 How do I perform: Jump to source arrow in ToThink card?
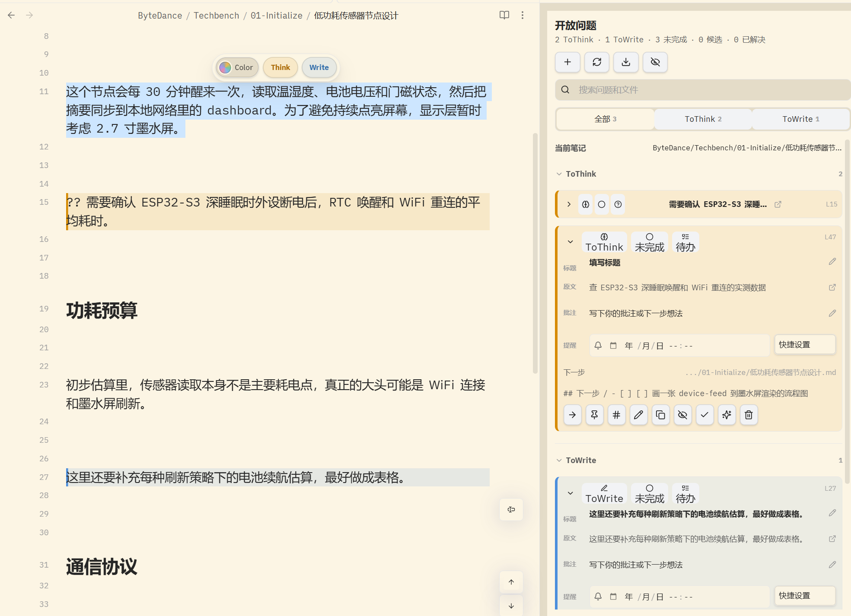pyautogui.click(x=573, y=415)
